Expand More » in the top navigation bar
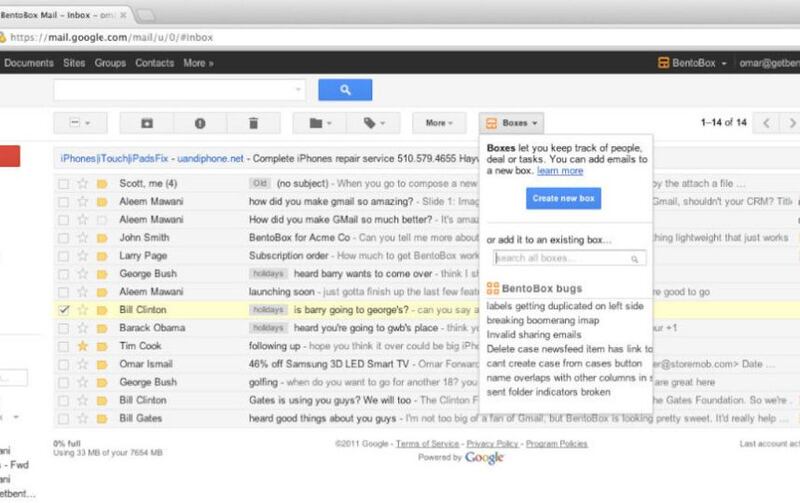The height and width of the screenshot is (503, 800). 198,63
